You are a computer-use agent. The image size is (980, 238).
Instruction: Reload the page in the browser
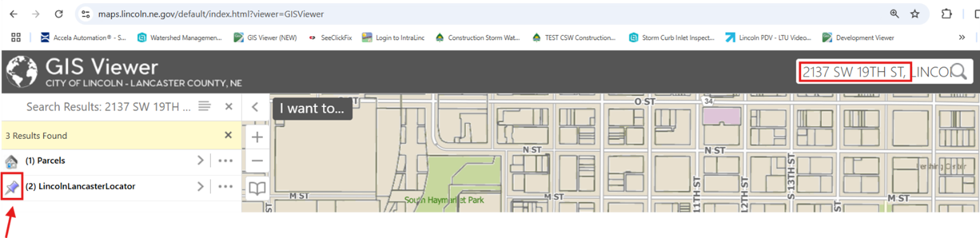(x=58, y=13)
